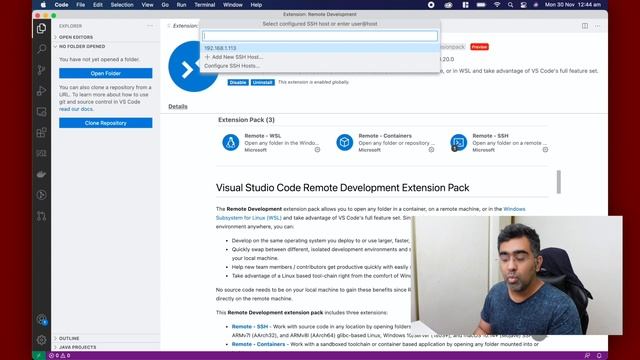
Task: Click the Uninstall extension button
Action: pos(262,82)
